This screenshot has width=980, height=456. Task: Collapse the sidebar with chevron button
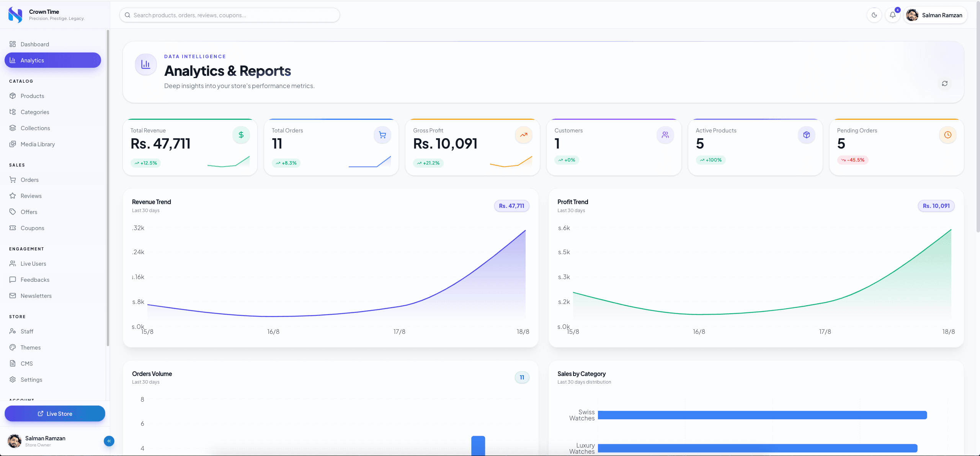[x=109, y=441]
